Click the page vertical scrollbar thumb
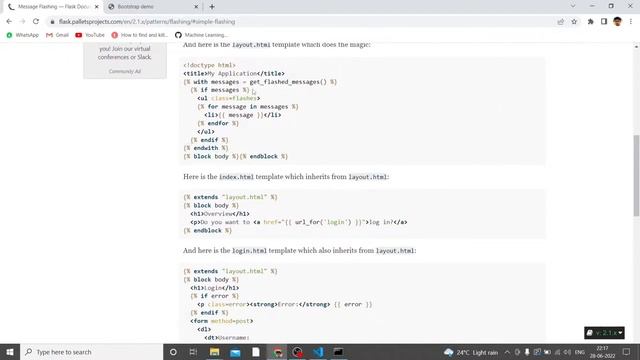The image size is (640, 360). click(x=636, y=176)
